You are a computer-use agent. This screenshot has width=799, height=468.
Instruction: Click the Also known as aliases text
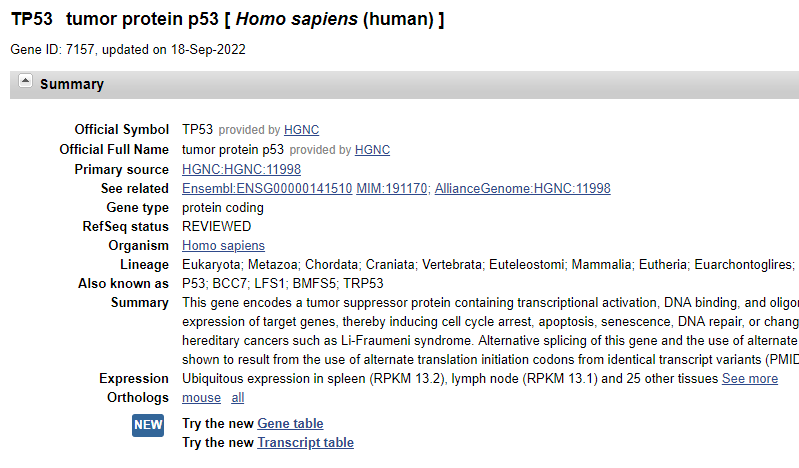[x=283, y=283]
